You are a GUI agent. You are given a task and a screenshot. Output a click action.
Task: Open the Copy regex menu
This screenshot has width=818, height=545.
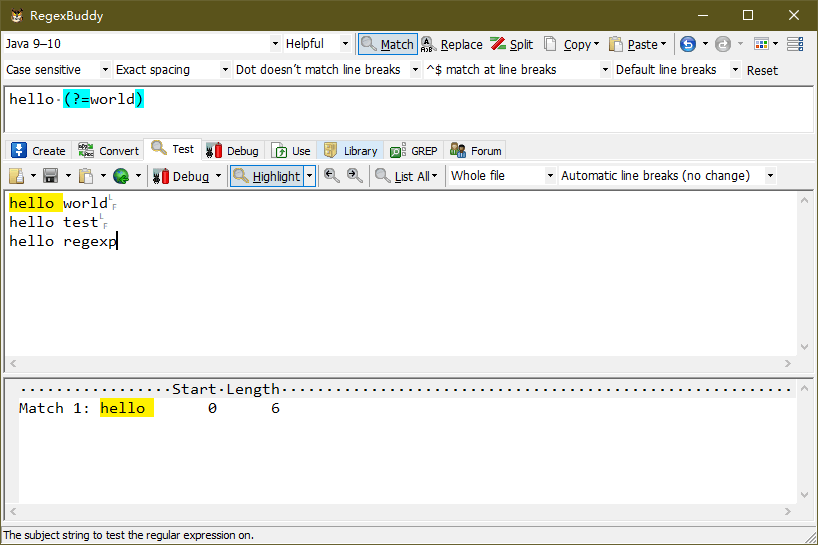(x=571, y=44)
